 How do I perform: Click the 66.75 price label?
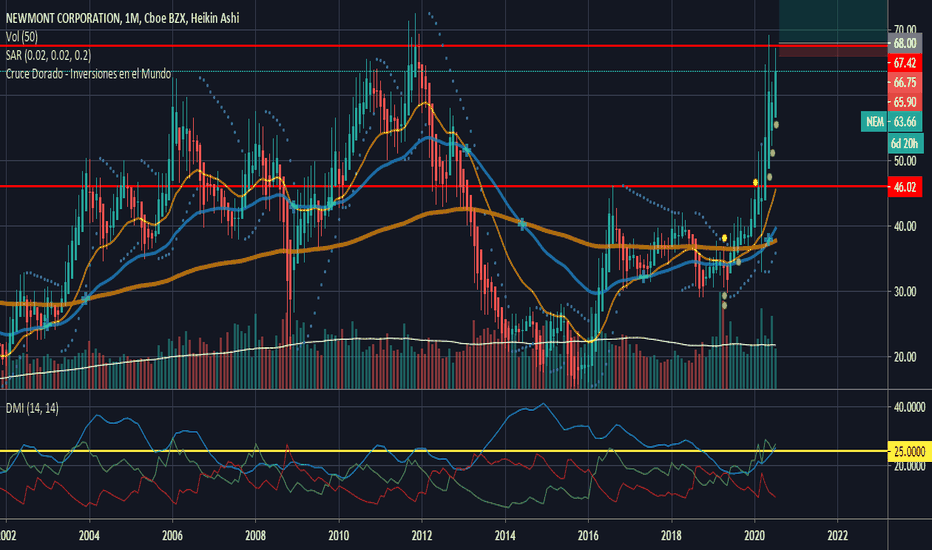[x=905, y=83]
